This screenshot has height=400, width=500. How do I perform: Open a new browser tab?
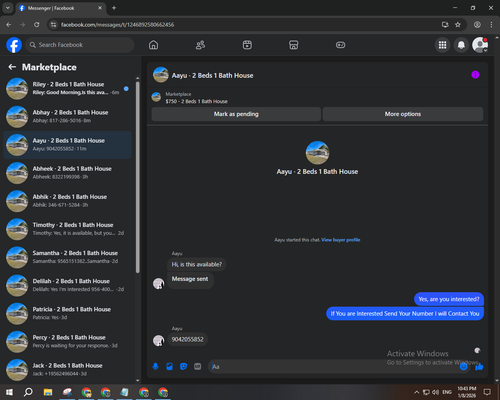(114, 8)
